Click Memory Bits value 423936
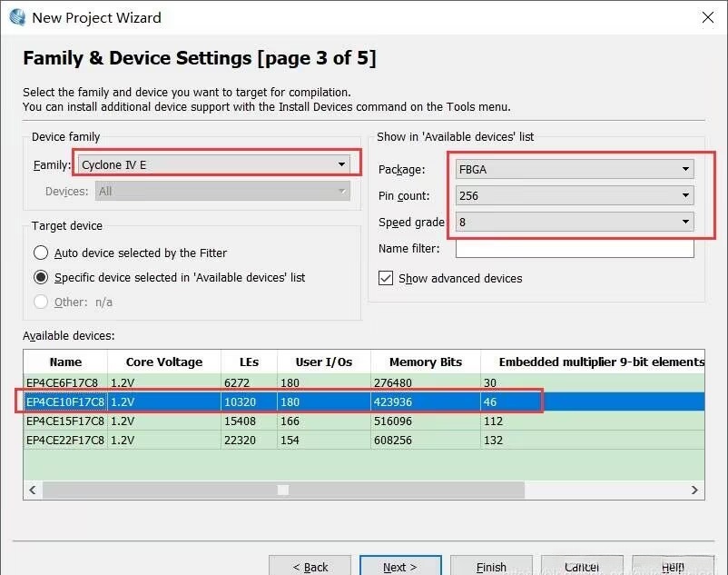 393,402
